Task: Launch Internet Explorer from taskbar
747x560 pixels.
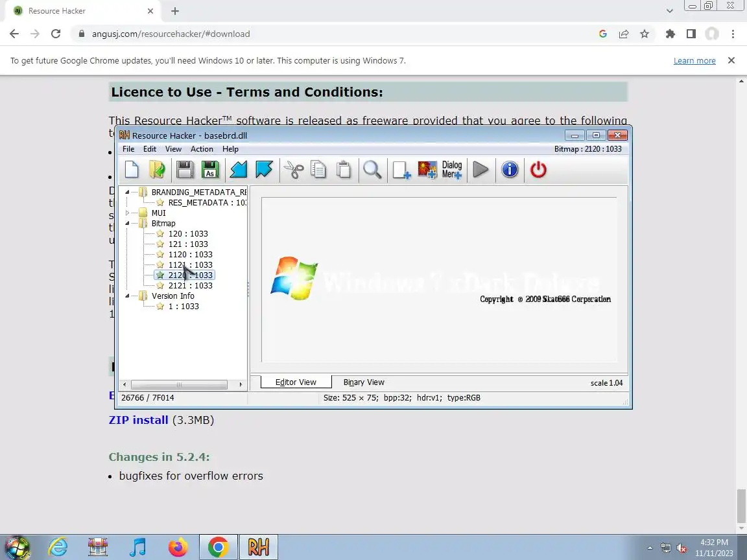Action: pos(58,547)
